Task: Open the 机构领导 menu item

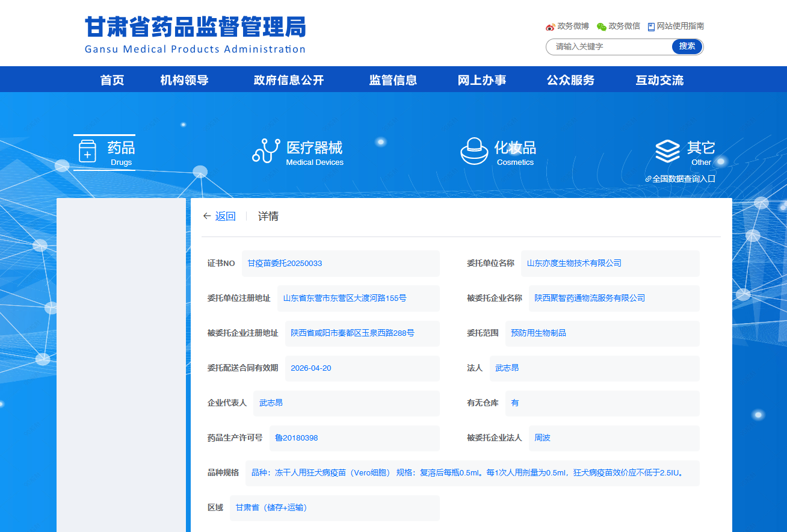Action: pyautogui.click(x=184, y=80)
